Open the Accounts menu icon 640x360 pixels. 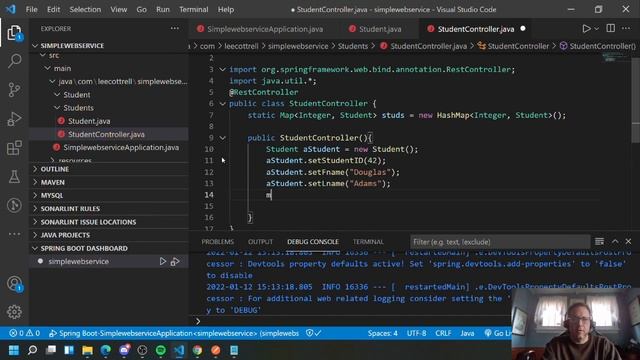pyautogui.click(x=14, y=284)
